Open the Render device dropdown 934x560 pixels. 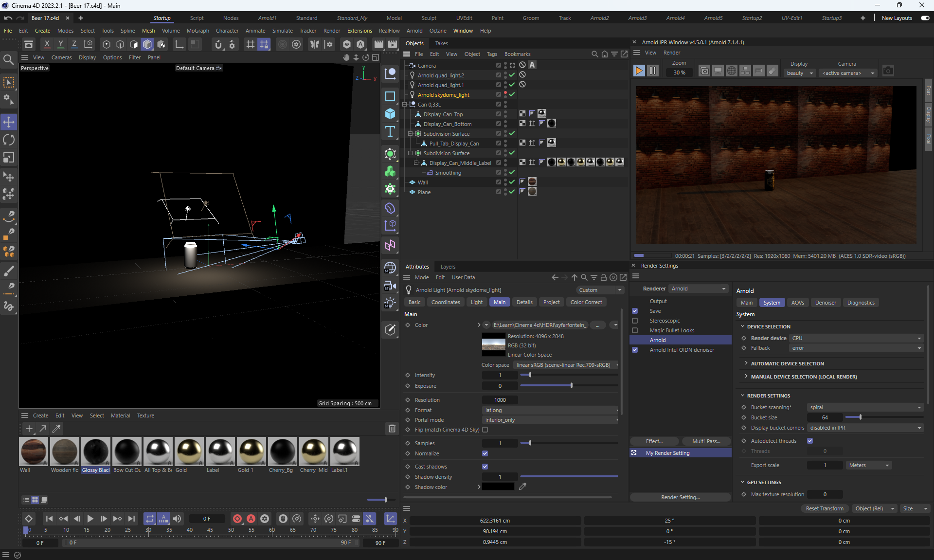(856, 338)
